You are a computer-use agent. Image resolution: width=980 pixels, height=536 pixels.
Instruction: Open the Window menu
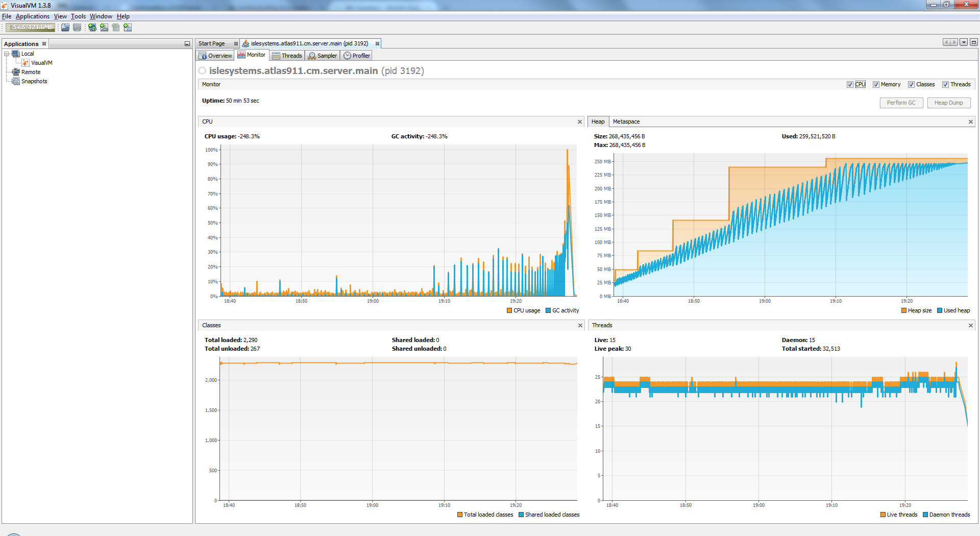(101, 16)
